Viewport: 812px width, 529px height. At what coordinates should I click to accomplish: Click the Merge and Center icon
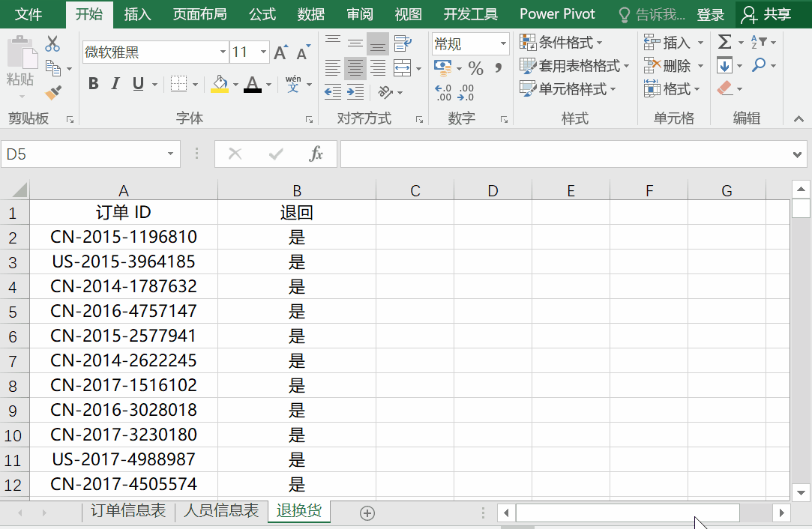403,67
